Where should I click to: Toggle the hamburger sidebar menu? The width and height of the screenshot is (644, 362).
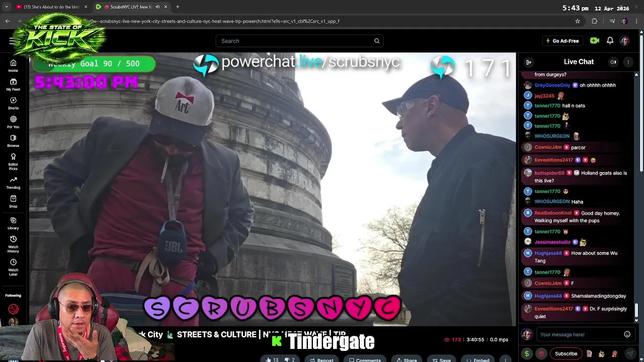click(12, 41)
